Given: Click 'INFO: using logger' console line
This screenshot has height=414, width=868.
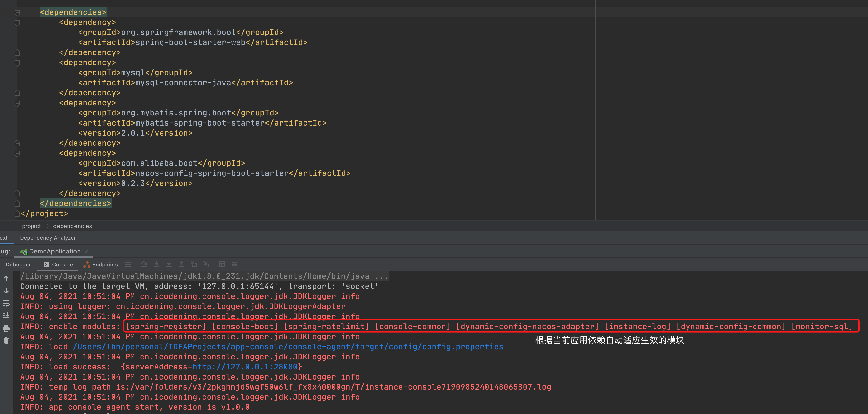Looking at the screenshot, I should click(183, 306).
